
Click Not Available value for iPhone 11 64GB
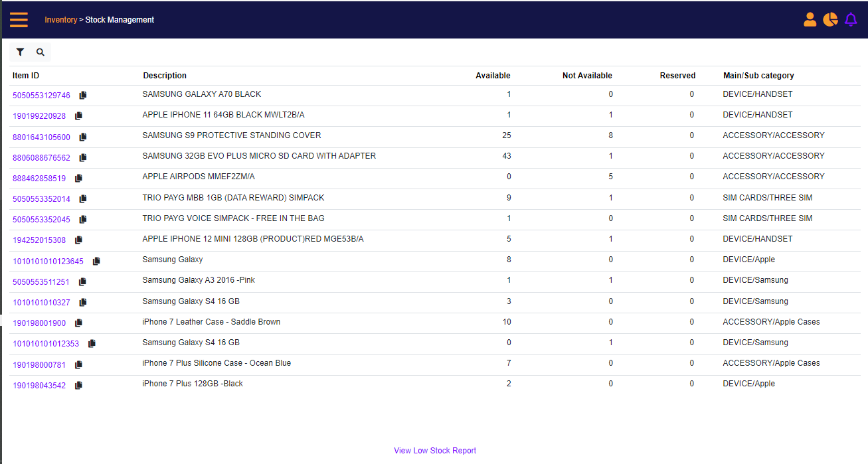(611, 115)
